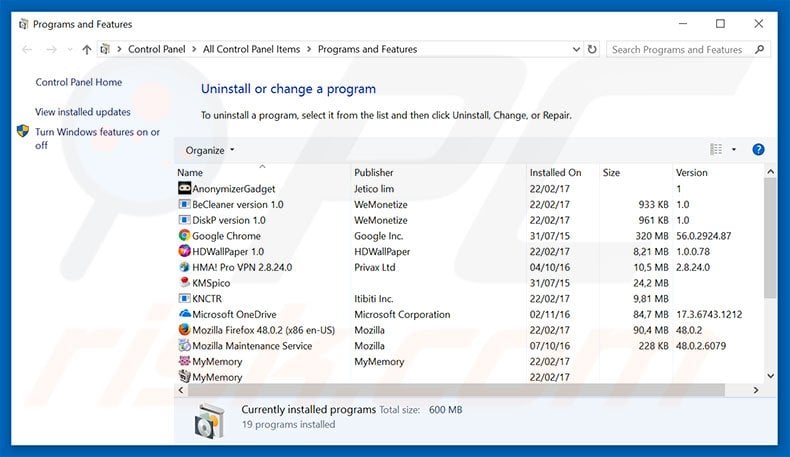Viewport: 790px width, 457px height.
Task: Click the AnonymizerGadget program icon
Action: click(x=184, y=188)
